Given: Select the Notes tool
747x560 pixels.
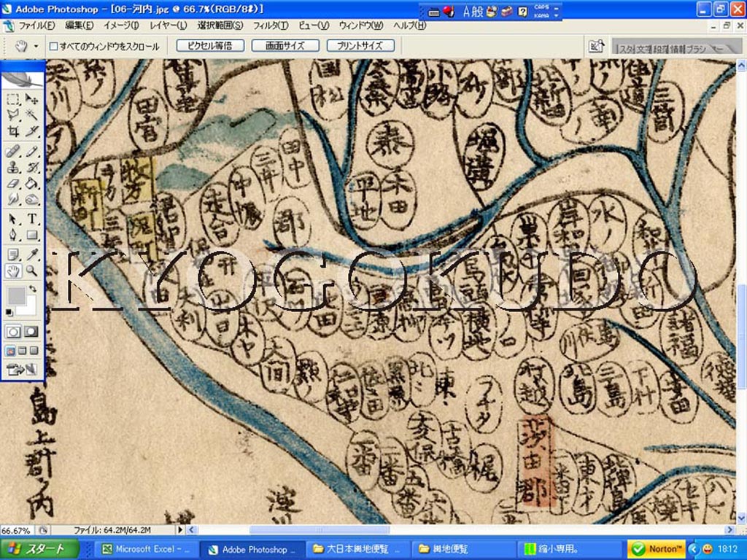Looking at the screenshot, I should 13,254.
